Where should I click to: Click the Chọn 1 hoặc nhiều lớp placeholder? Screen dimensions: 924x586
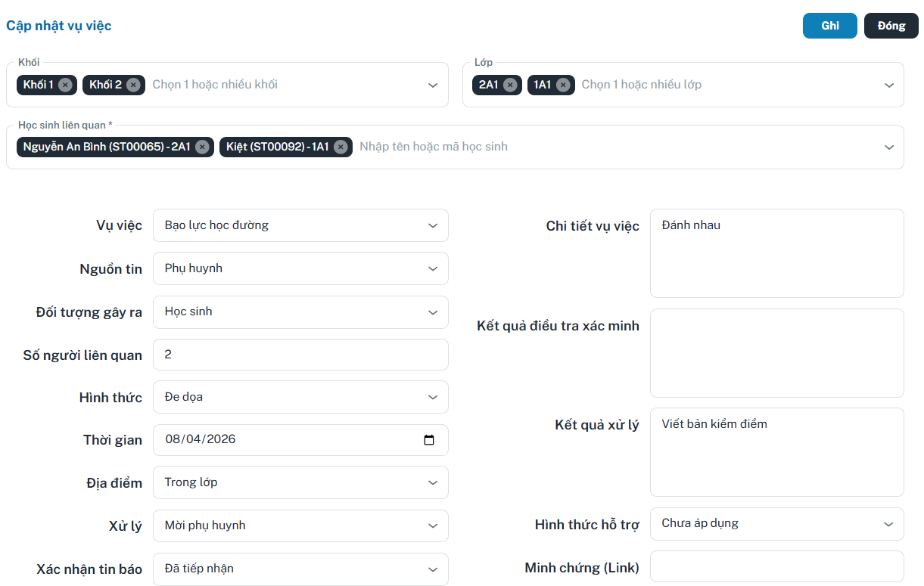642,85
